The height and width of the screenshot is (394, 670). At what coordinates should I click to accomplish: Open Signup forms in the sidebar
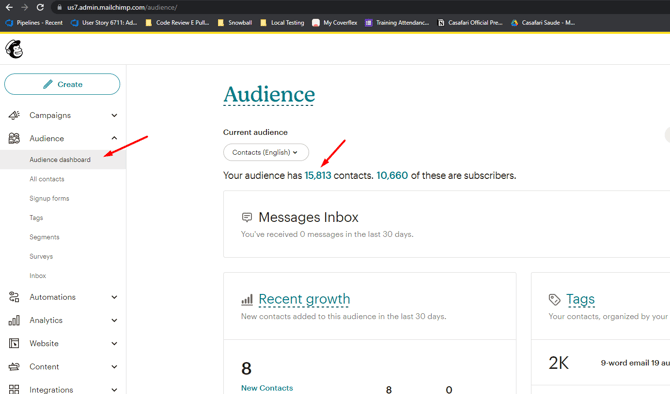(x=49, y=198)
